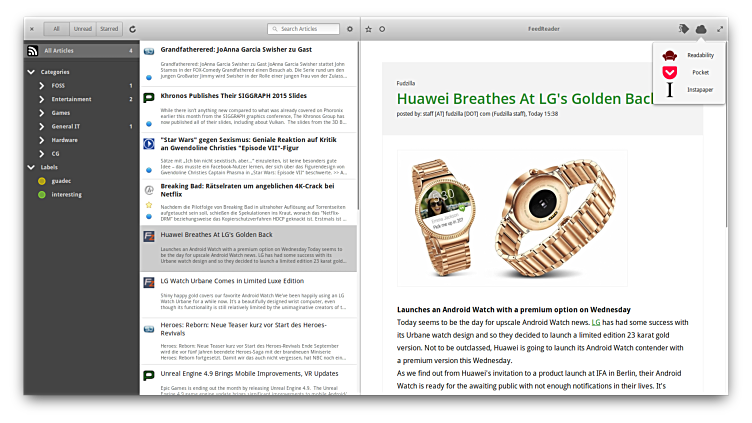
Task: Click the Instapaper I icon
Action: click(670, 90)
